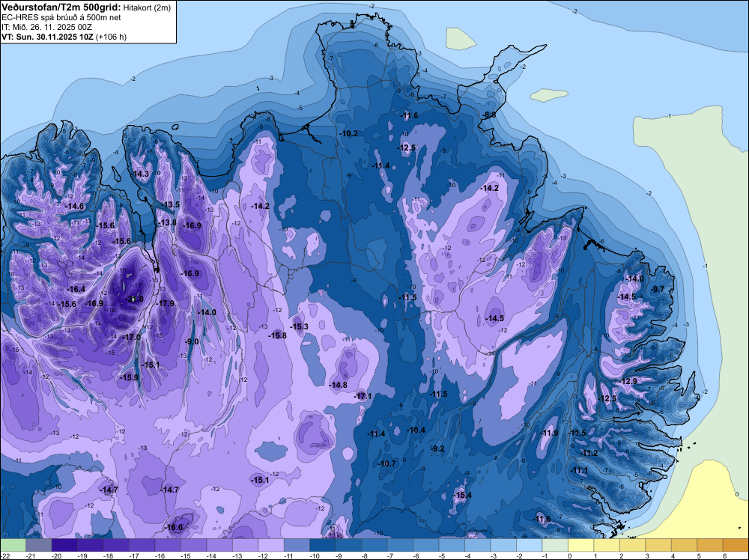Pick the yellow legend swatch labeled 0

pyautogui.click(x=581, y=545)
